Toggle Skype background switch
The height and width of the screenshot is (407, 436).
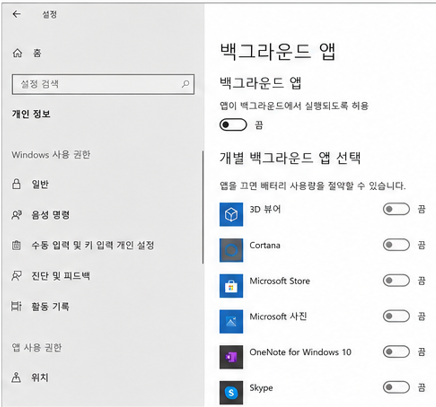[x=396, y=387]
